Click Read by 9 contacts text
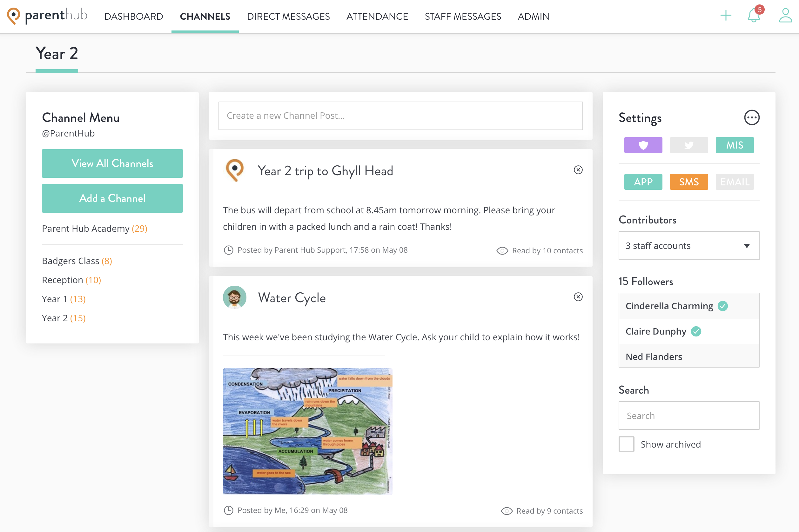This screenshot has width=799, height=532. [549, 511]
